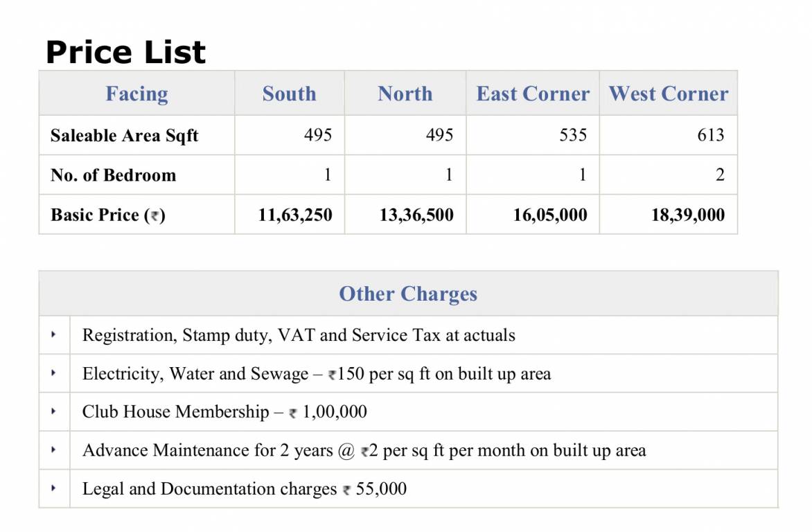Expand the Electricity, Water and Sewage bullet arrow
The width and height of the screenshot is (812, 532).
coord(53,373)
